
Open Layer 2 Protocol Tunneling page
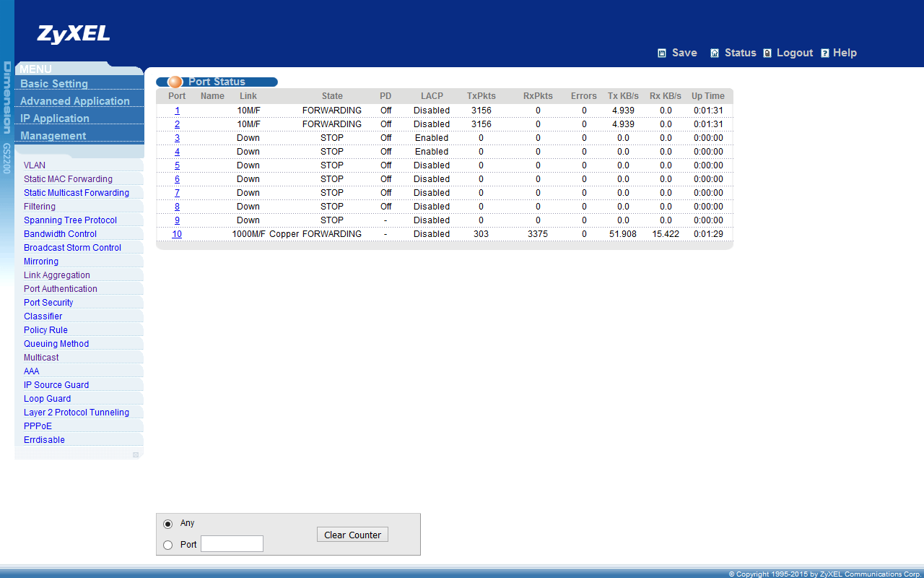pos(77,413)
